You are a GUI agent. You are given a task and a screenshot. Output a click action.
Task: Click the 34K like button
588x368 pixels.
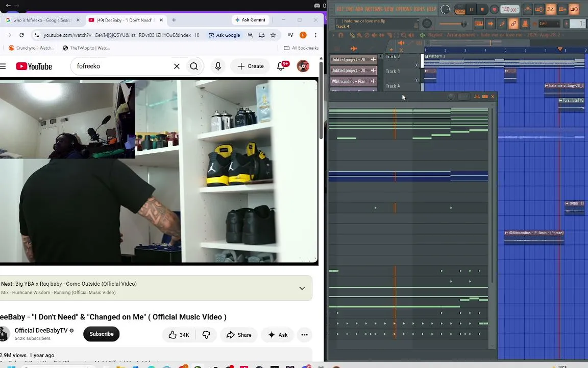(179, 335)
